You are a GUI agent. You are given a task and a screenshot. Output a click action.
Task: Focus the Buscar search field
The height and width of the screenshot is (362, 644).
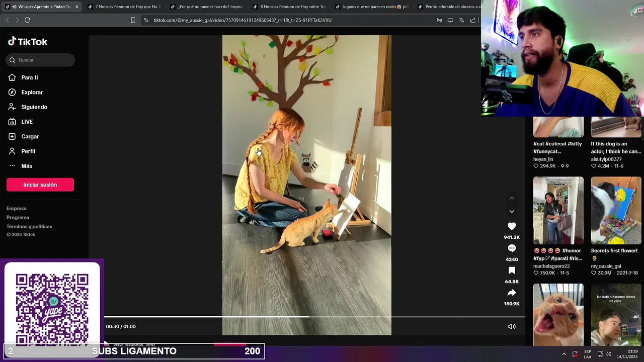[40, 60]
